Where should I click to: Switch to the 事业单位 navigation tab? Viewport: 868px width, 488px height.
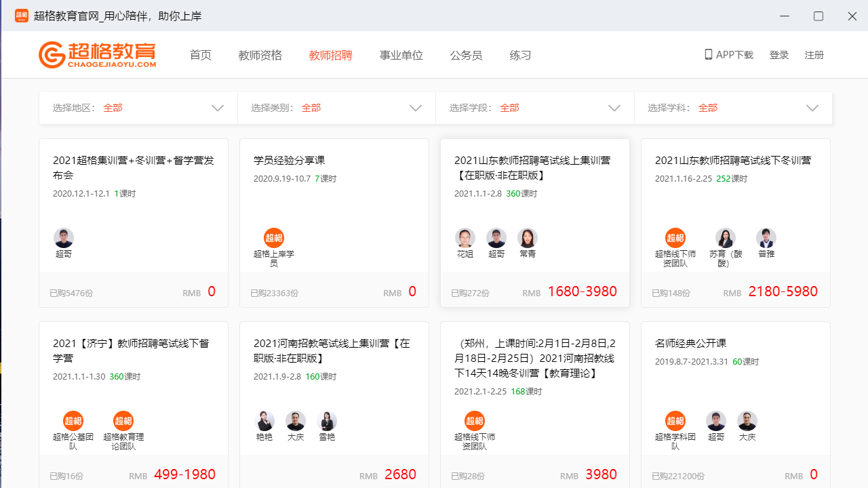pos(401,55)
